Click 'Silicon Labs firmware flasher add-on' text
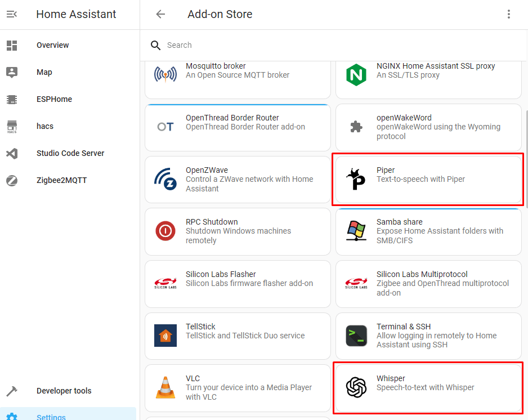This screenshot has height=420, width=528. (x=249, y=283)
